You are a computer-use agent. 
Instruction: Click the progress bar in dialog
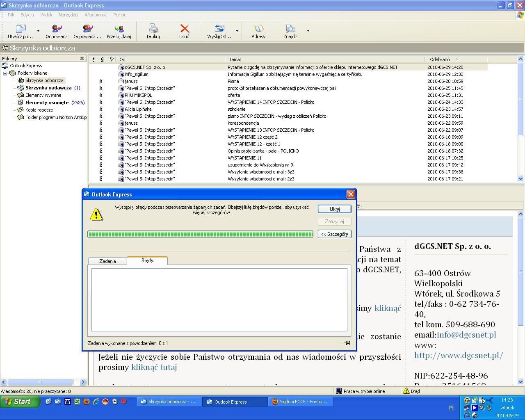(201, 234)
